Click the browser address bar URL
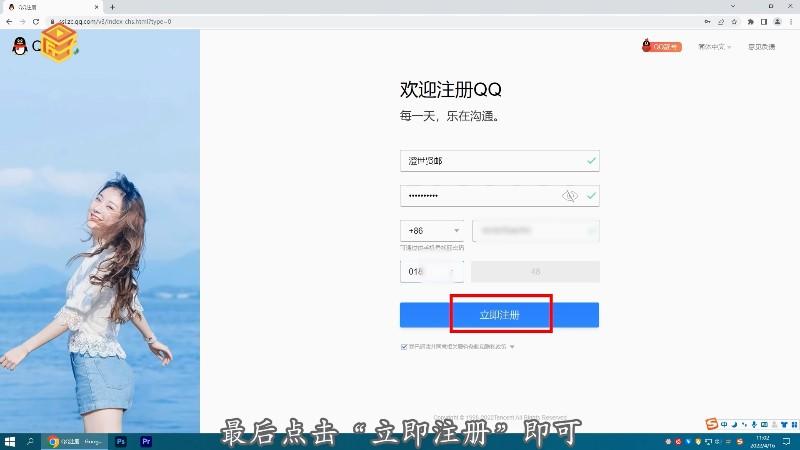The width and height of the screenshot is (800, 450). [x=115, y=22]
